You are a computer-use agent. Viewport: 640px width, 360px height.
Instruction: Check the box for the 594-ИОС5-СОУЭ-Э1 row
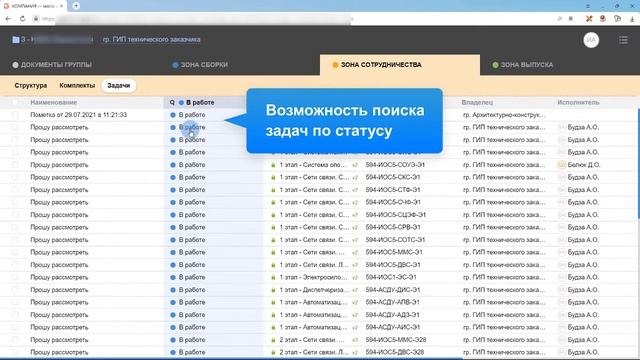pos(15,165)
